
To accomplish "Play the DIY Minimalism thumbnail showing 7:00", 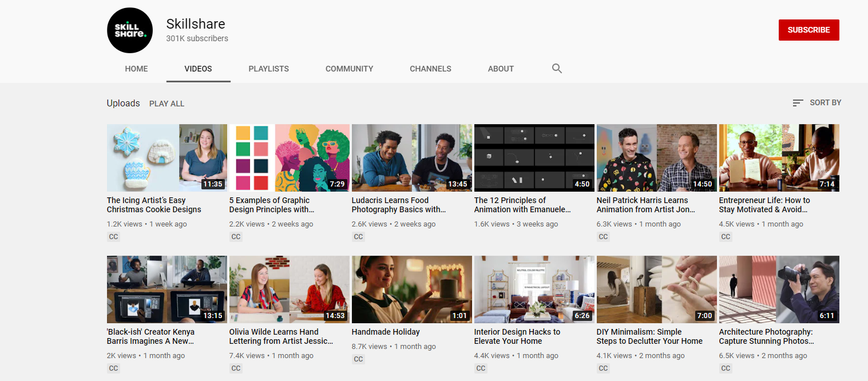I will click(657, 289).
